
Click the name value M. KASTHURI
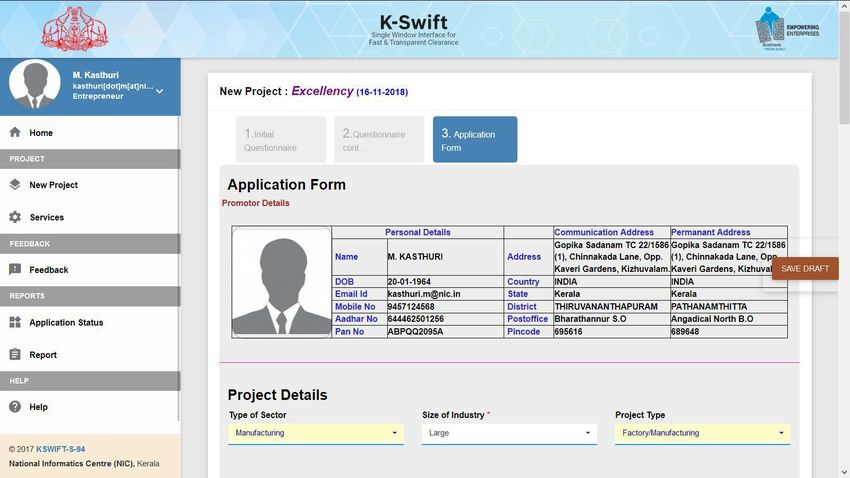click(445, 257)
